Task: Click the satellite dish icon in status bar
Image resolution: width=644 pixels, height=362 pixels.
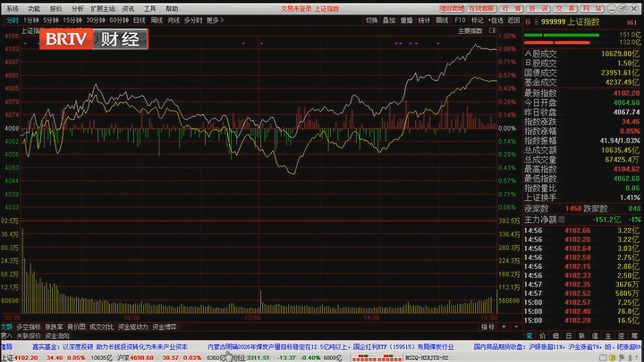Action: (x=621, y=358)
